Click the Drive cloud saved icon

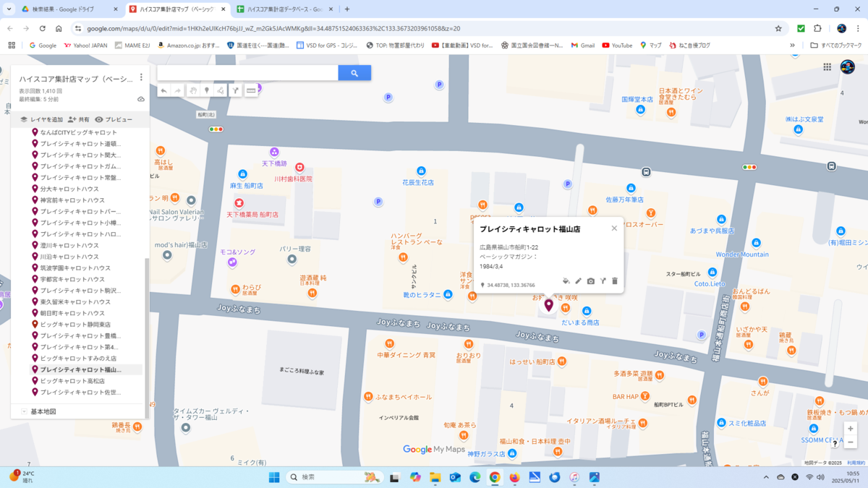click(x=141, y=99)
